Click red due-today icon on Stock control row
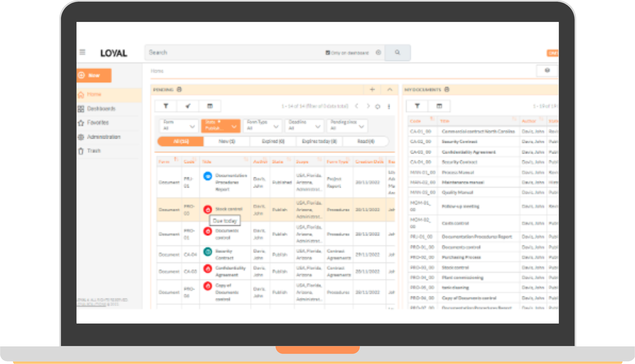This screenshot has height=364, width=635. pos(208,210)
